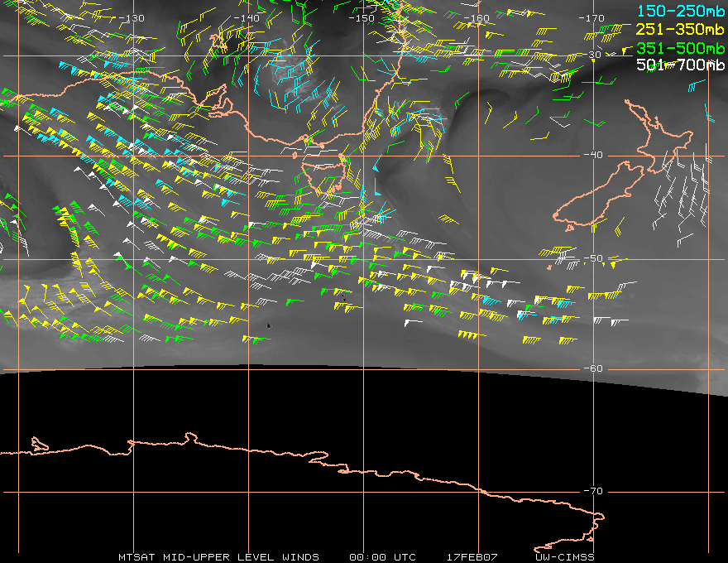This screenshot has width=728, height=563.
Task: Click the 00:00 UTC time stamp
Action: tap(382, 557)
